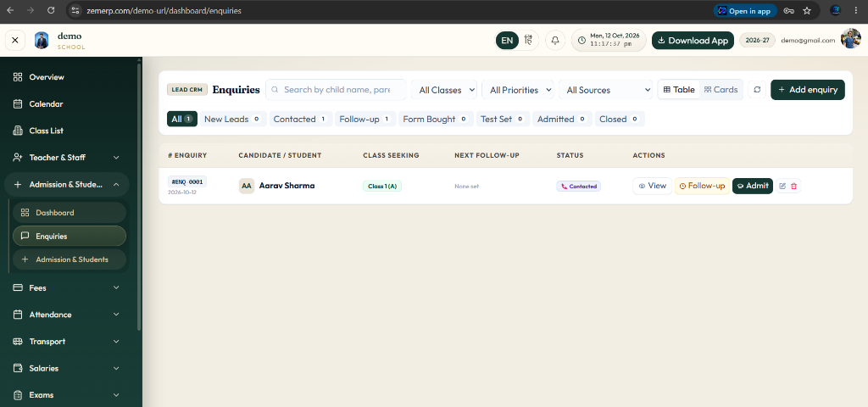Open admission Dashboard submenu item

(x=70, y=213)
